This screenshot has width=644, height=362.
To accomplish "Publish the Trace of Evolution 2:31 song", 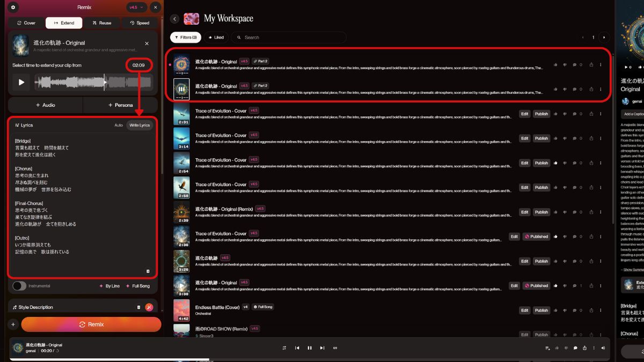I will pyautogui.click(x=541, y=114).
